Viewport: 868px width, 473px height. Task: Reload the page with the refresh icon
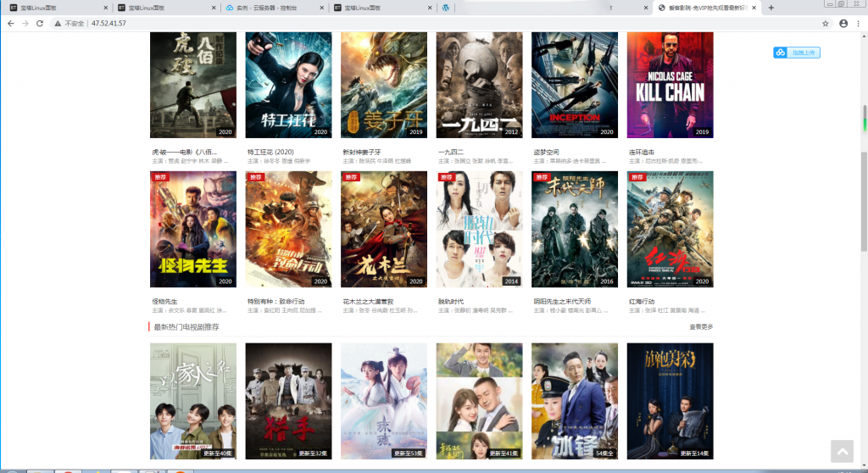(41, 23)
